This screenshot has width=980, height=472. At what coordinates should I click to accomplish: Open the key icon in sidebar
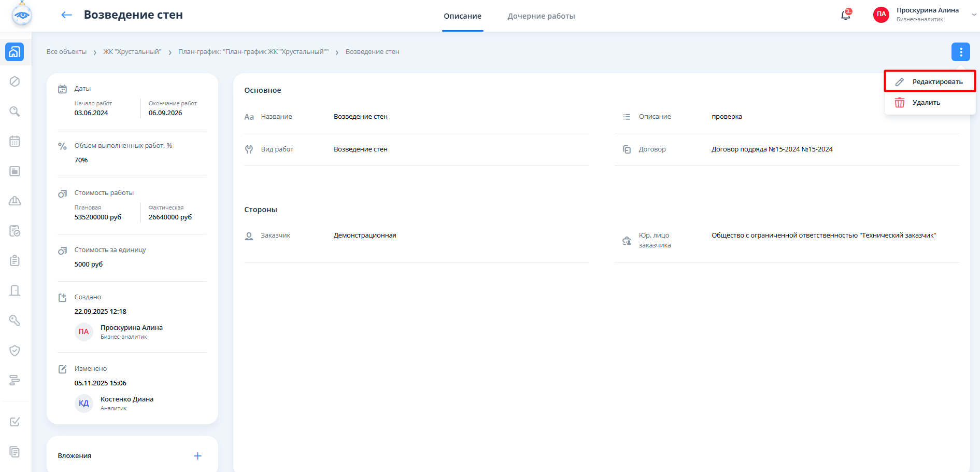(x=15, y=321)
